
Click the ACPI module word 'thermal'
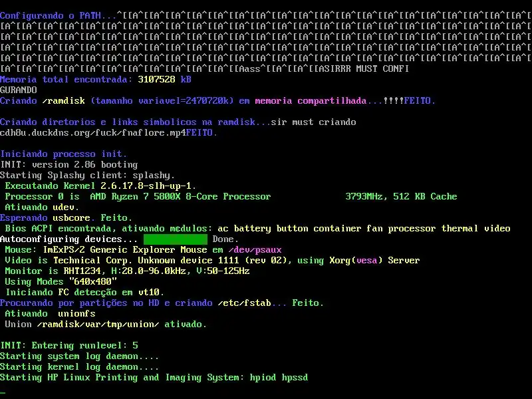(460, 228)
